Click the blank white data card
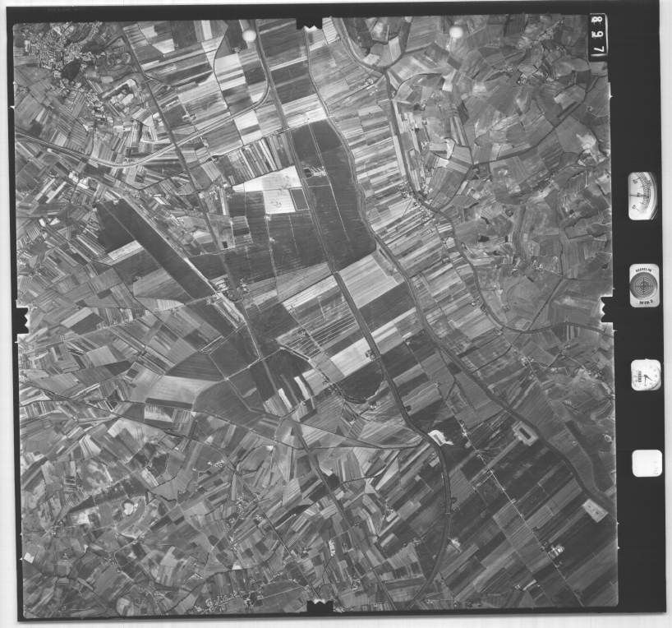This screenshot has height=628, width=672. [x=647, y=464]
